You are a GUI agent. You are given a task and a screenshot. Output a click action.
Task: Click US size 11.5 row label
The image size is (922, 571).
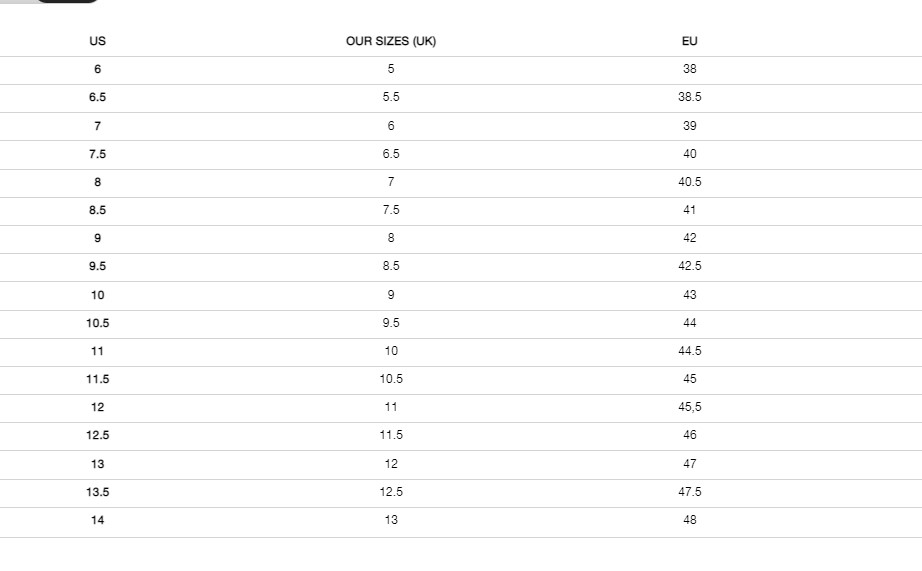click(x=98, y=379)
